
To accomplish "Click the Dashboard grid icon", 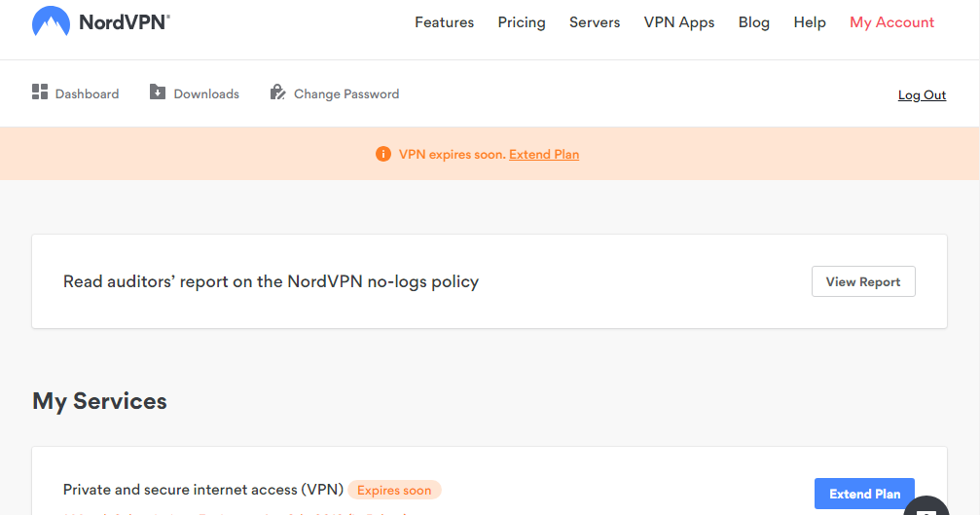I will (x=40, y=92).
